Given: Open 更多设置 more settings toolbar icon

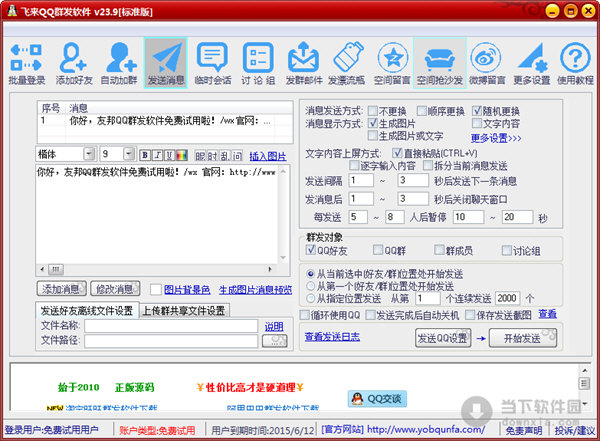Looking at the screenshot, I should pyautogui.click(x=532, y=64).
